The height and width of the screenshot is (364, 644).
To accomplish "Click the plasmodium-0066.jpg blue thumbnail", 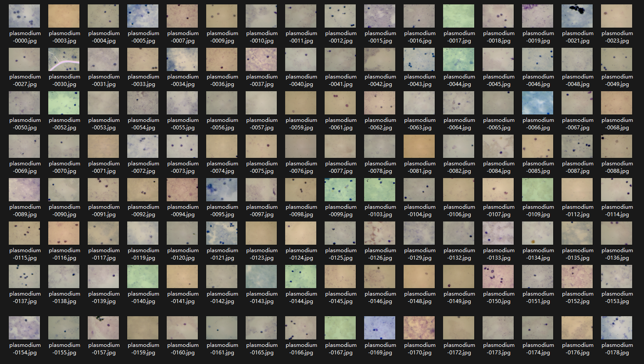I will coord(538,103).
